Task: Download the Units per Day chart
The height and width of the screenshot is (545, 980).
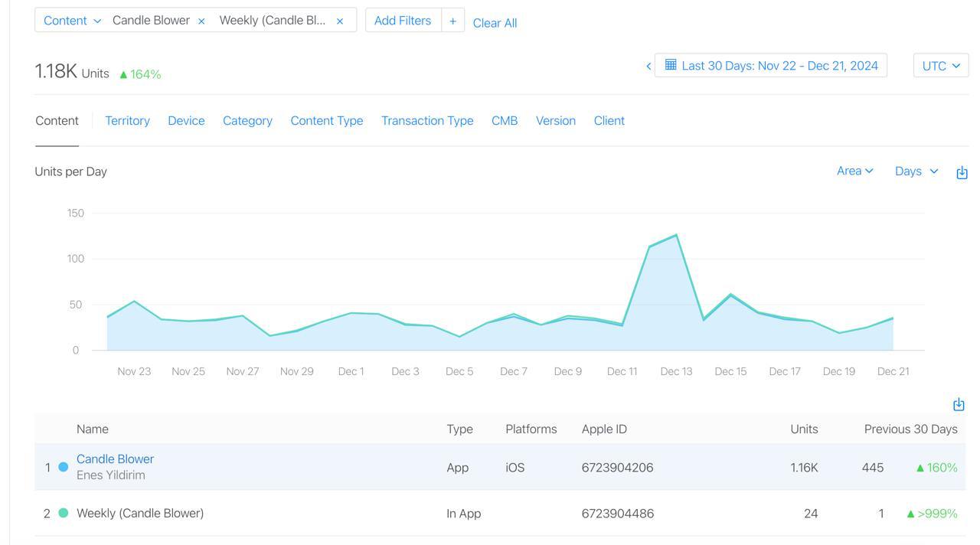Action: pyautogui.click(x=962, y=172)
